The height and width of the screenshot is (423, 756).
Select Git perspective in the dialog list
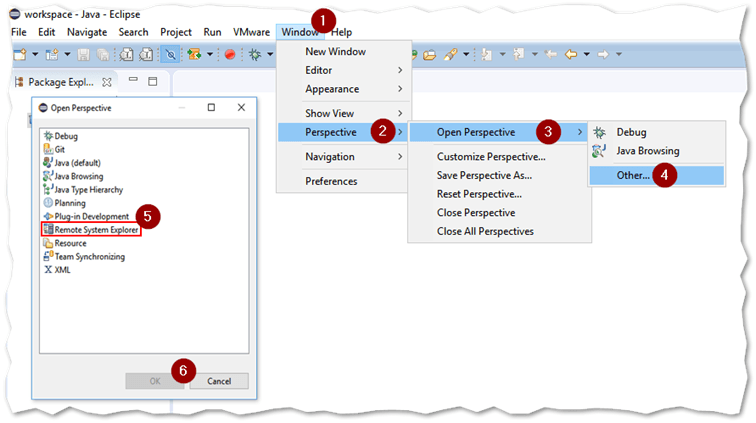[x=54, y=150]
